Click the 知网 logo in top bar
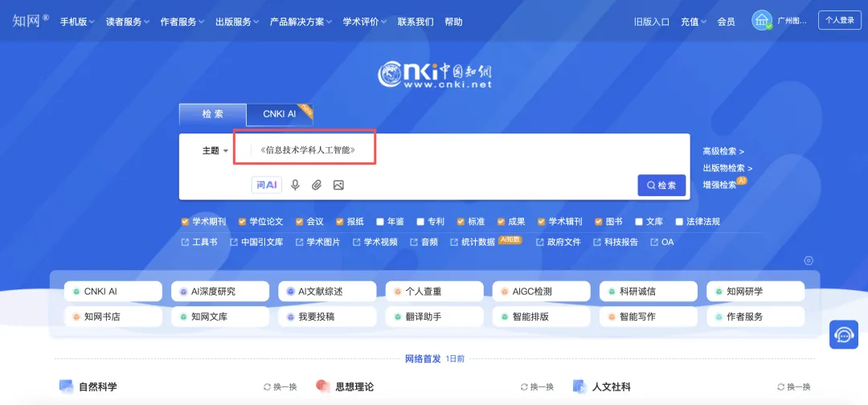868x405 pixels. [x=31, y=21]
